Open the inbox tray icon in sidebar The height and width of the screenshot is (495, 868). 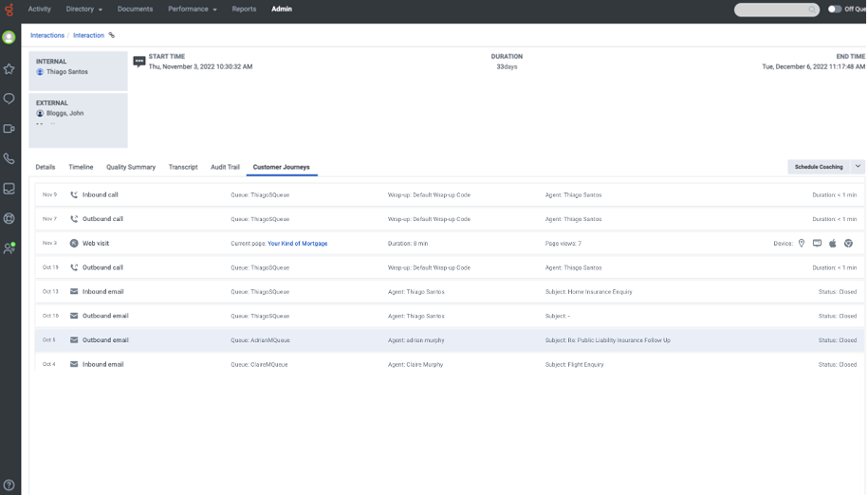click(9, 189)
